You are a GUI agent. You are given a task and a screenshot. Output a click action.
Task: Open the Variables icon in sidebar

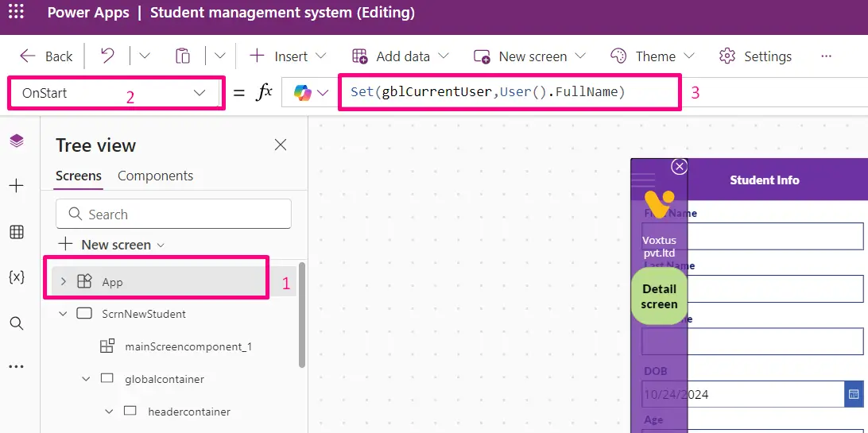point(17,277)
